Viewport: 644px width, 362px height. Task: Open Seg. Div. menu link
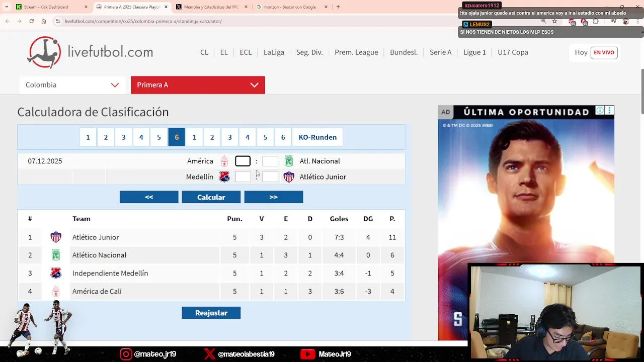tap(309, 52)
